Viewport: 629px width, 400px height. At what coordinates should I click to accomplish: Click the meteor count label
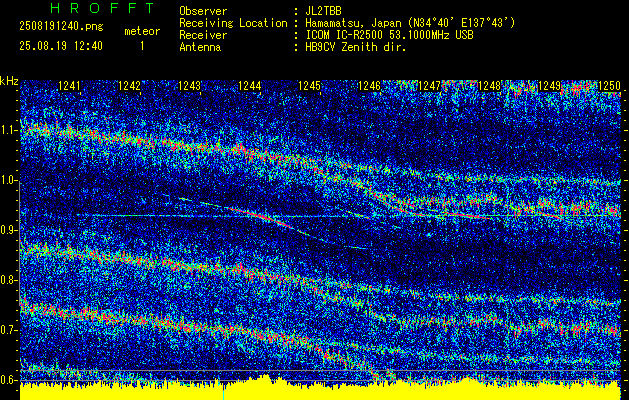click(142, 31)
